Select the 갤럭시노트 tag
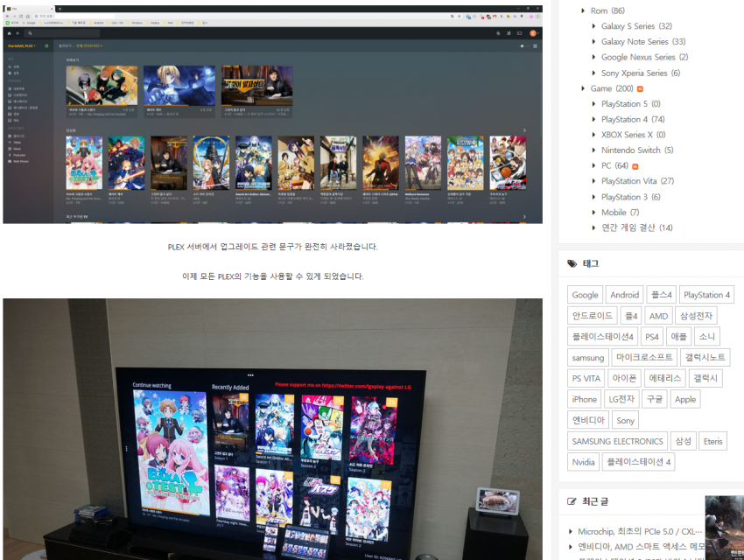 click(705, 358)
